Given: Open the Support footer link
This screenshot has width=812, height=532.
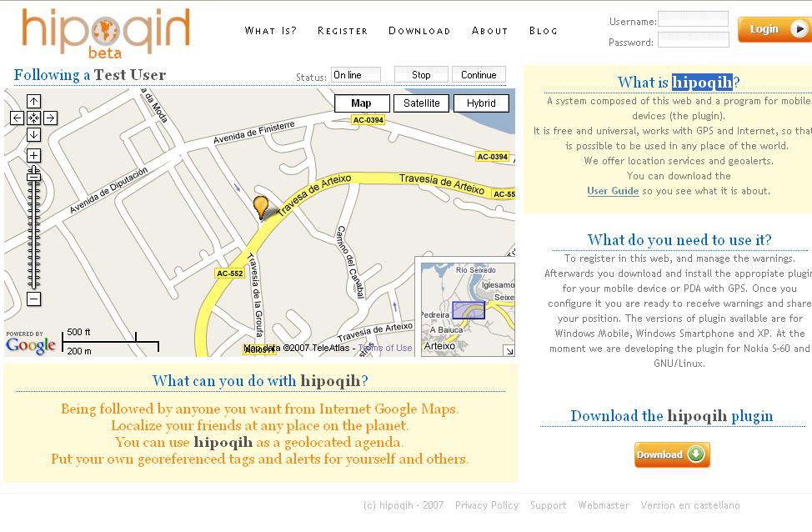Looking at the screenshot, I should [548, 505].
